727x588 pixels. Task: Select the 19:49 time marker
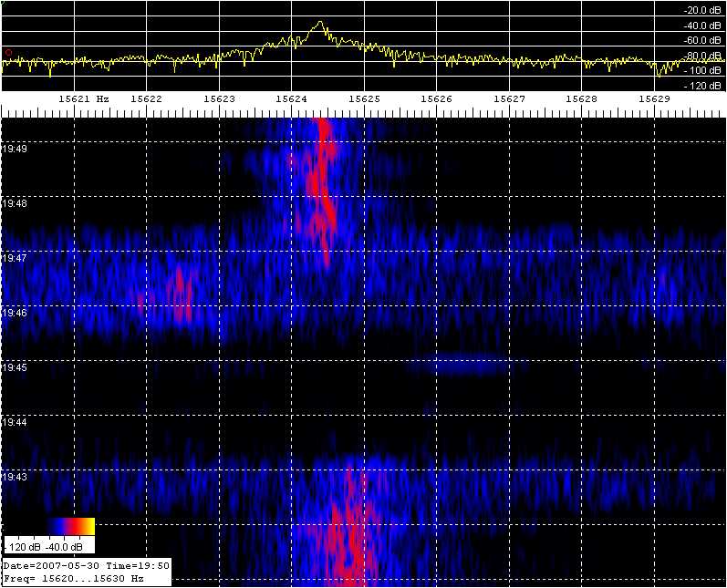click(15, 149)
